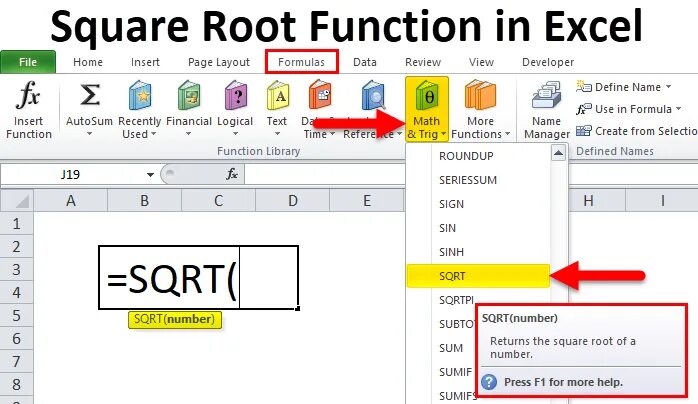This screenshot has height=404, width=698.
Task: Click the Create from Selection icon
Action: tap(584, 131)
